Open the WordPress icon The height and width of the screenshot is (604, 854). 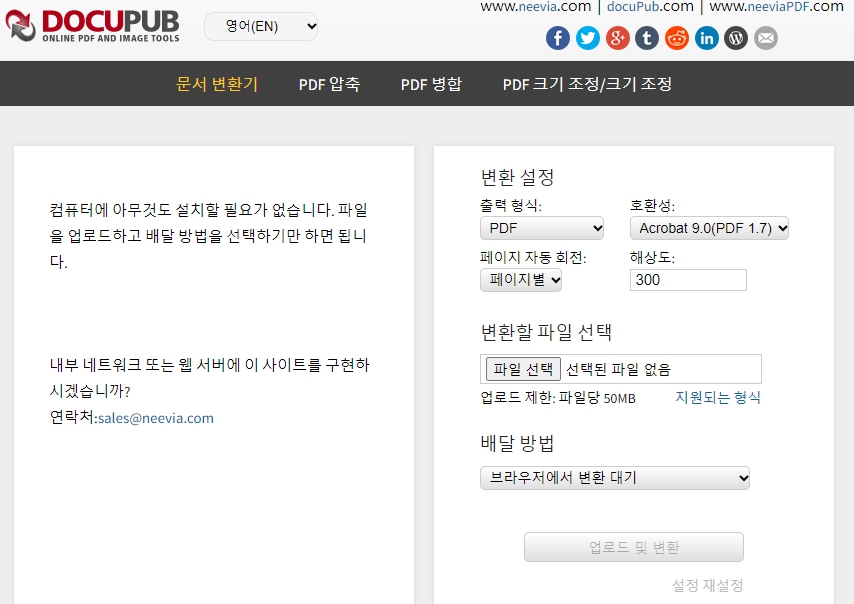[736, 38]
